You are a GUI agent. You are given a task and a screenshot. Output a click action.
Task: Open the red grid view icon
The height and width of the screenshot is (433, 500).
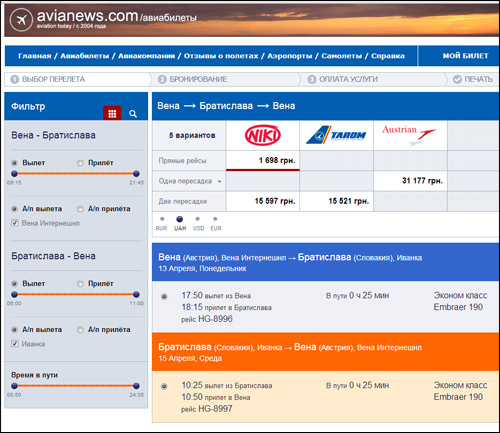(x=112, y=113)
